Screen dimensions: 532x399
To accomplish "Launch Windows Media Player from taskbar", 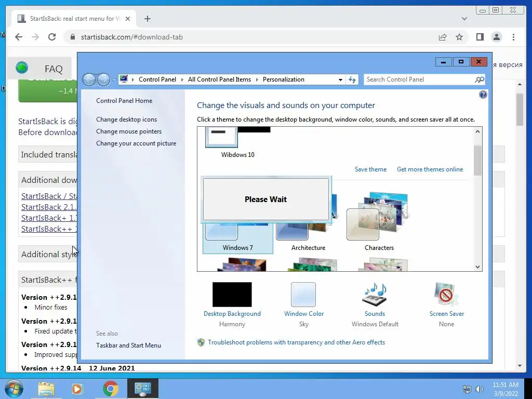I will [x=78, y=389].
